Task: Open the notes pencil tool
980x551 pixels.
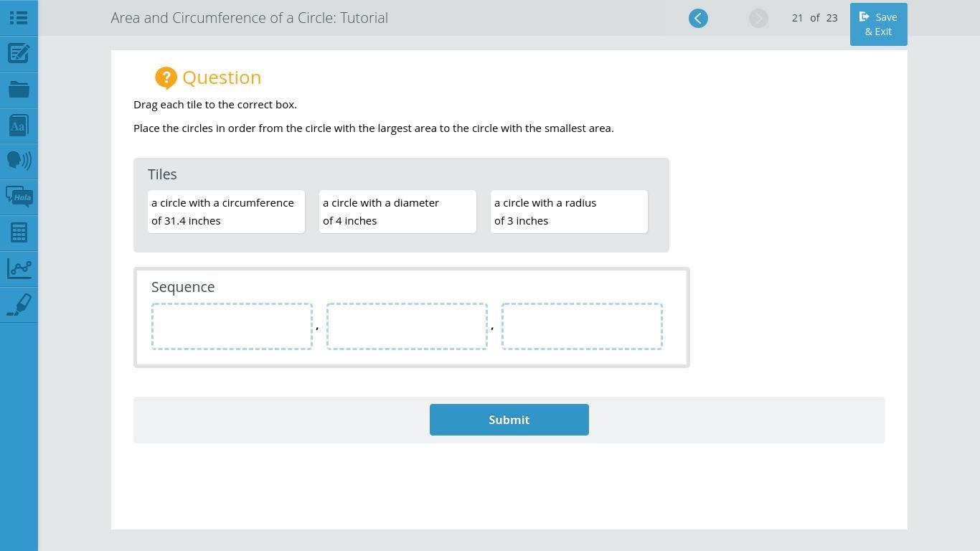Action: pos(19,54)
